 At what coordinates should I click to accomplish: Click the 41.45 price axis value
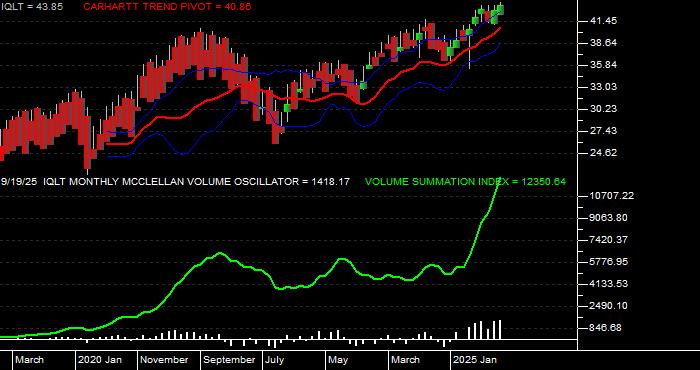pyautogui.click(x=604, y=21)
